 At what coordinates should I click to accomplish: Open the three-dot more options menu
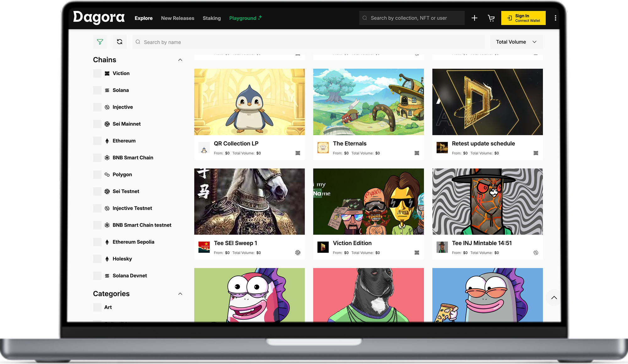[x=555, y=18]
